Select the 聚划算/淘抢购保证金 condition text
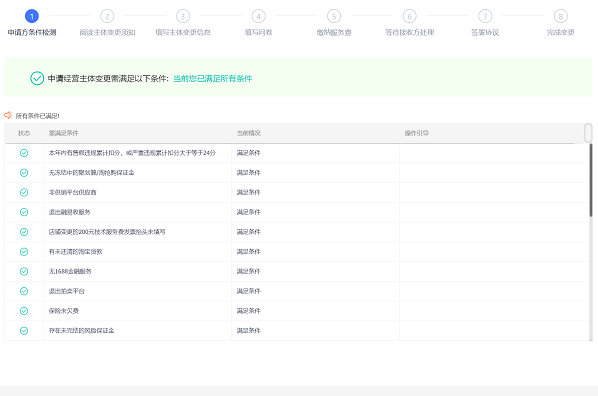This screenshot has width=598, height=396. (92, 173)
